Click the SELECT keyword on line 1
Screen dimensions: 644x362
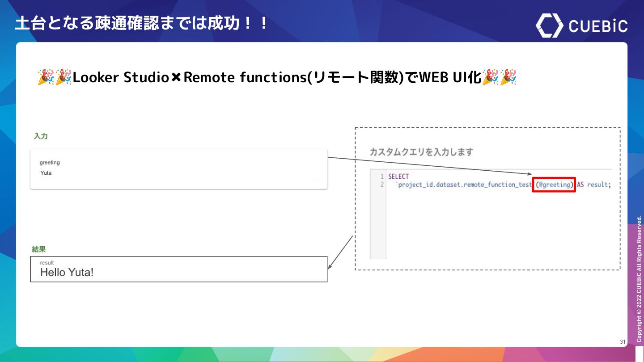(398, 177)
